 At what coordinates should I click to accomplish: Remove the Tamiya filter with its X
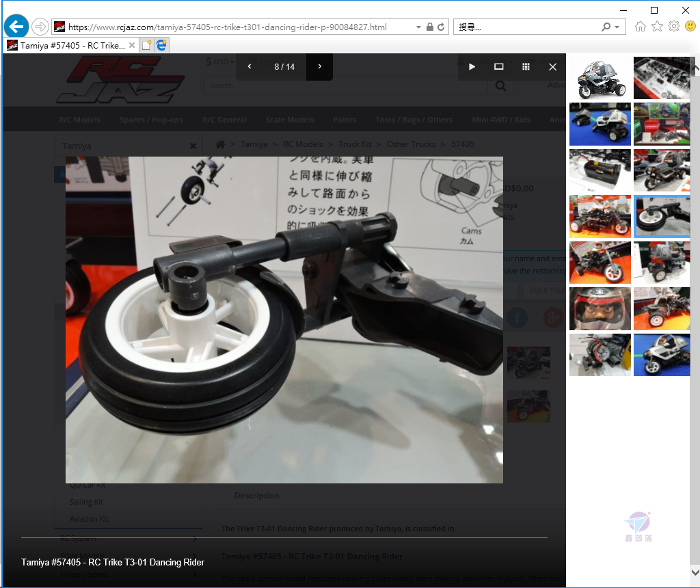point(193,146)
